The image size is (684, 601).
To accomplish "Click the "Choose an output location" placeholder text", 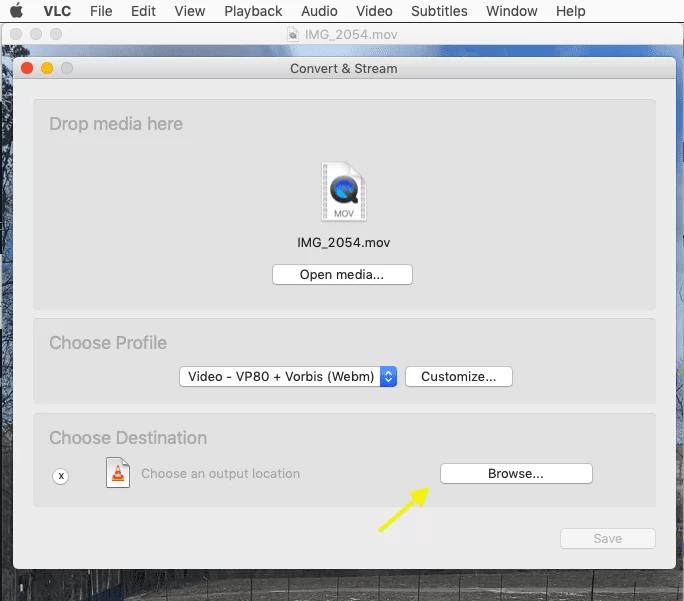I will [x=220, y=474].
